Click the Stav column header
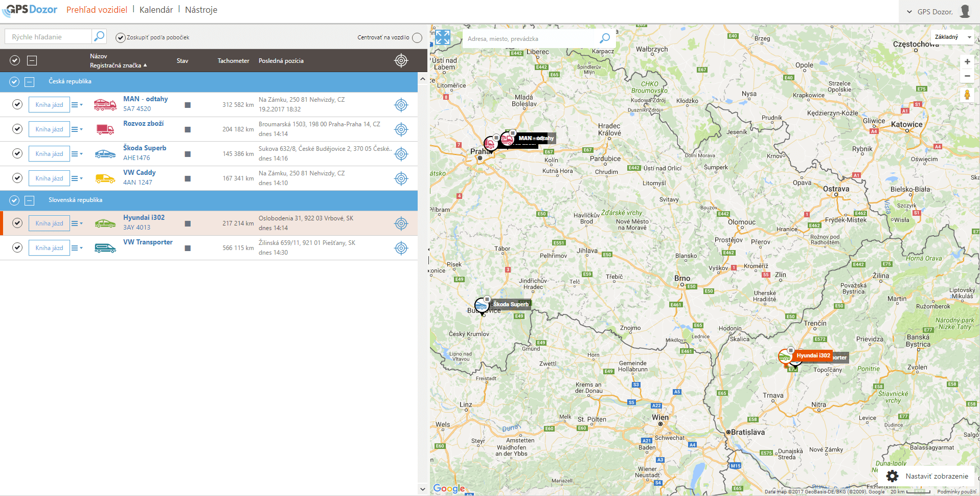This screenshot has height=496, width=980. (x=183, y=61)
